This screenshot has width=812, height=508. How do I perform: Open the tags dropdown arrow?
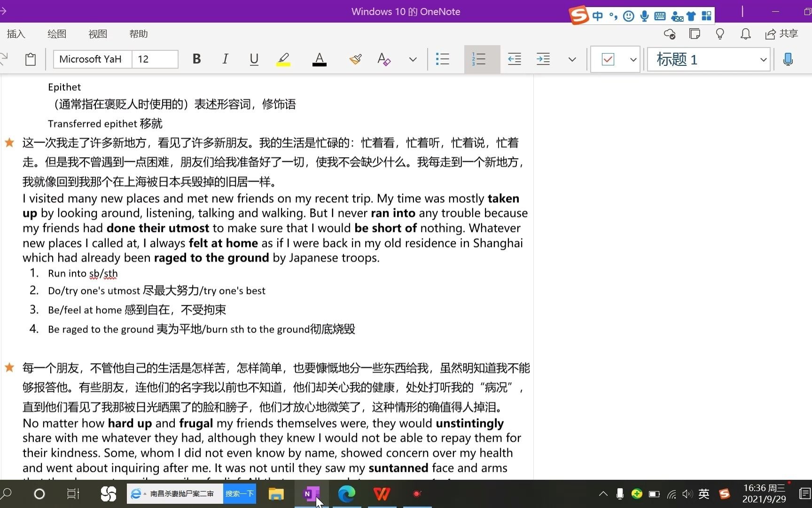[633, 59]
